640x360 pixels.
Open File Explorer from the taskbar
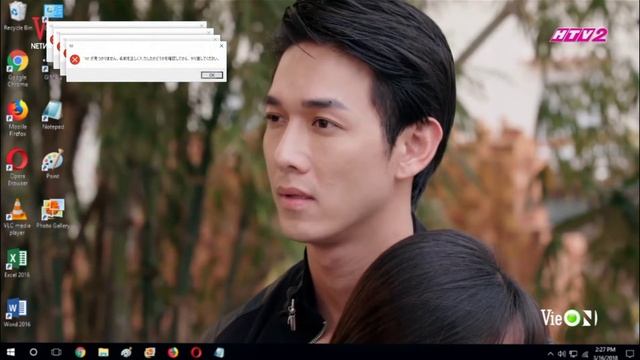(x=103, y=352)
